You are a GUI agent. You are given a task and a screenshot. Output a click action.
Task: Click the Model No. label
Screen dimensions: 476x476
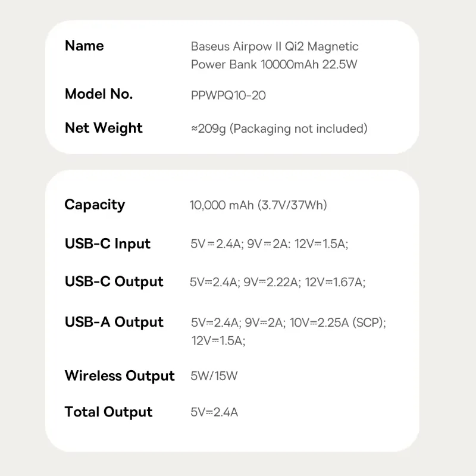pyautogui.click(x=99, y=94)
